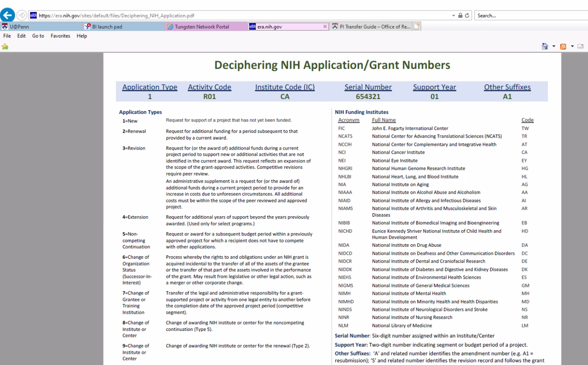Click the 2=Renewal application type label
This screenshot has width=588, height=365.
point(134,131)
